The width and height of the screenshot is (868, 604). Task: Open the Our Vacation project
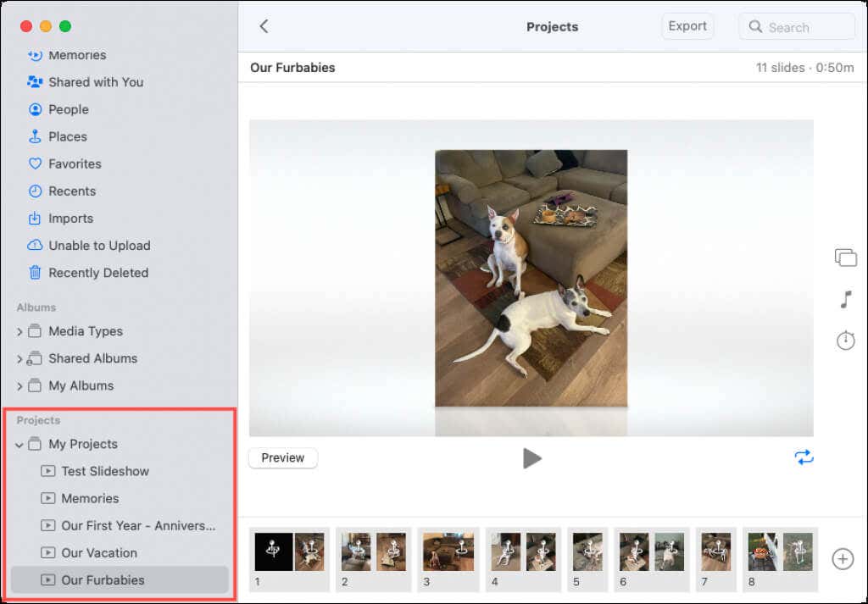click(119, 552)
